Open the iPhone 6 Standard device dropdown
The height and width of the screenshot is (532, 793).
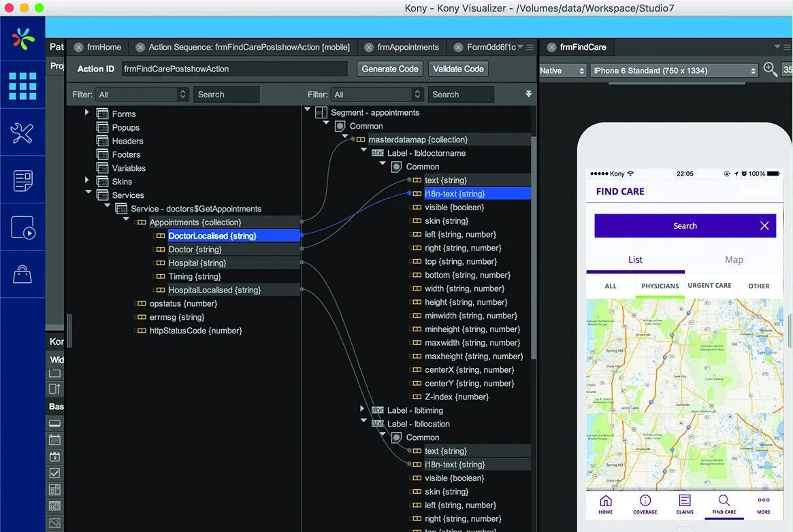tap(674, 71)
